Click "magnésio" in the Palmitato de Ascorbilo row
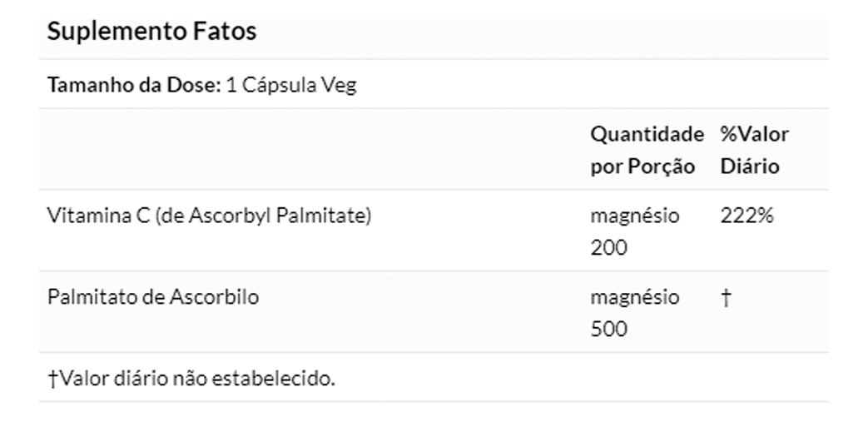 634,297
